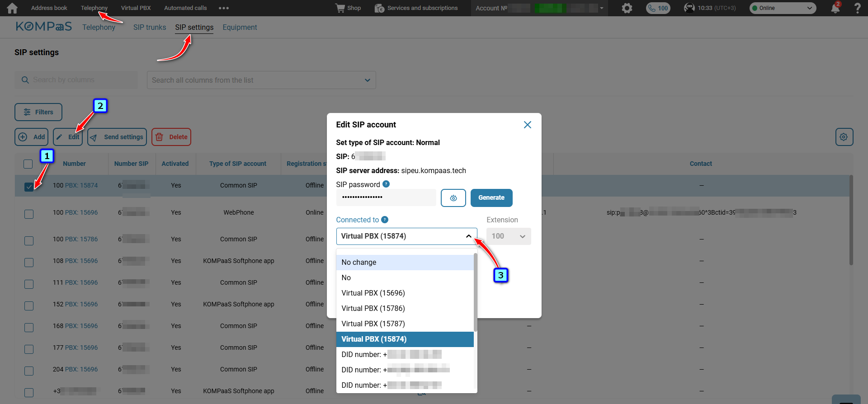Choose Virtual PBX (15874) option in list
Screen dimensions: 868x404
click(x=405, y=339)
